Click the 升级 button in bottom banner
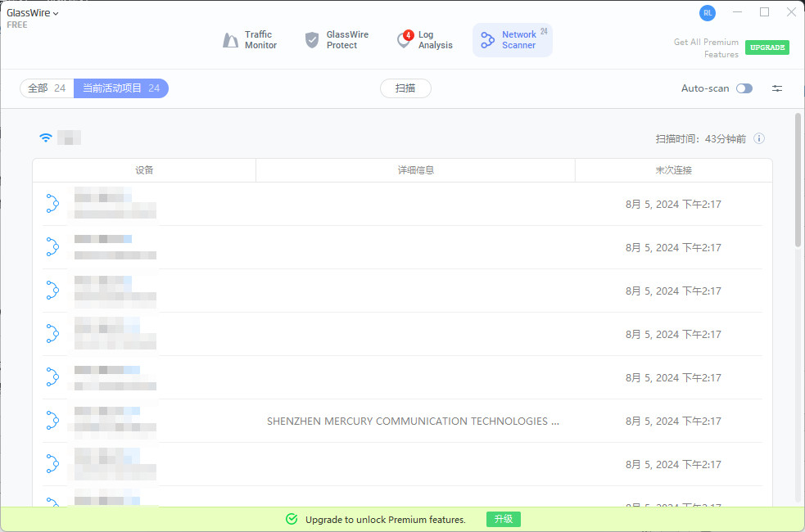Image resolution: width=805 pixels, height=532 pixels. (x=503, y=519)
